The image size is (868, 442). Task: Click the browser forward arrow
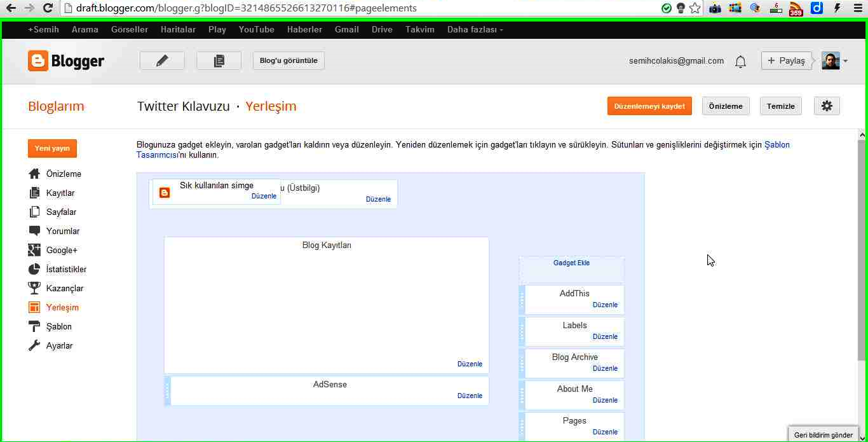(29, 8)
